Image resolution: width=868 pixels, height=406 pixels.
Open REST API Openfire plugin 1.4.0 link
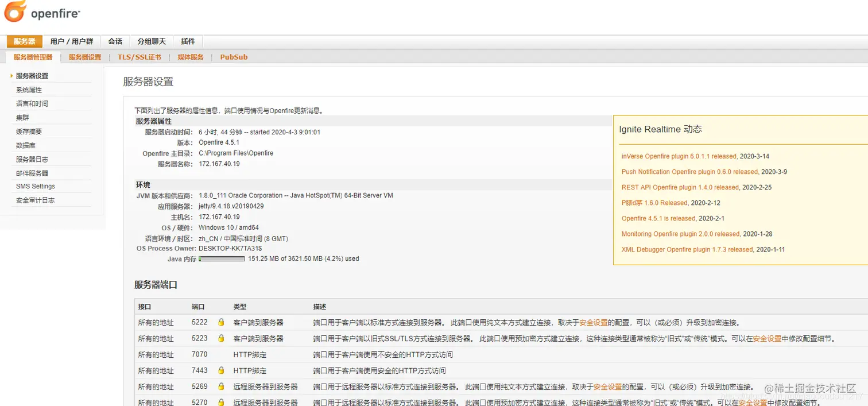[x=680, y=187]
